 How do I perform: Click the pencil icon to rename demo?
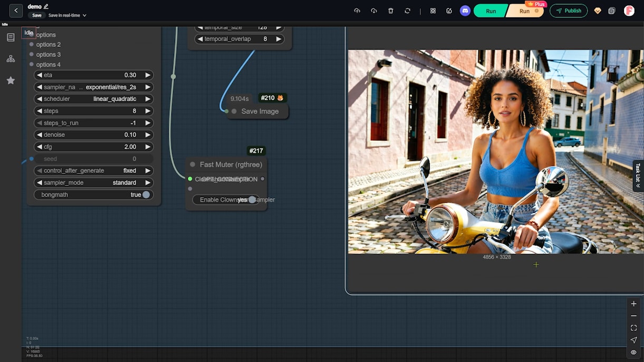point(46,6)
